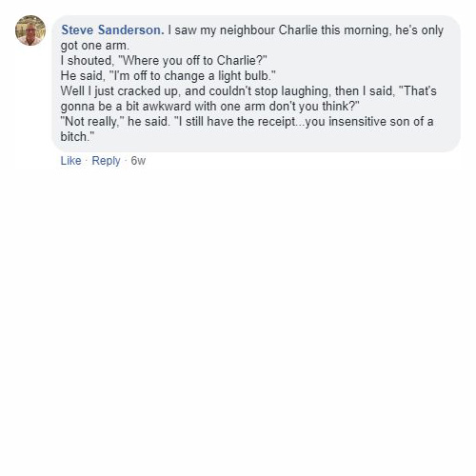Click the line starting 'I shouted'
The image size is (476, 476).
(x=164, y=61)
